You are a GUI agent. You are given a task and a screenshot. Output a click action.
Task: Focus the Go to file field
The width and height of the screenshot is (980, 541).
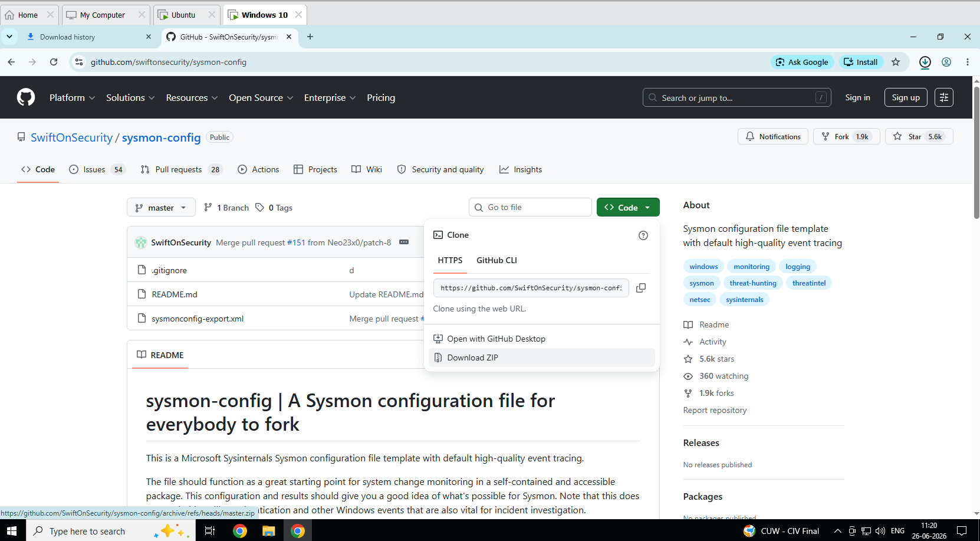530,207
